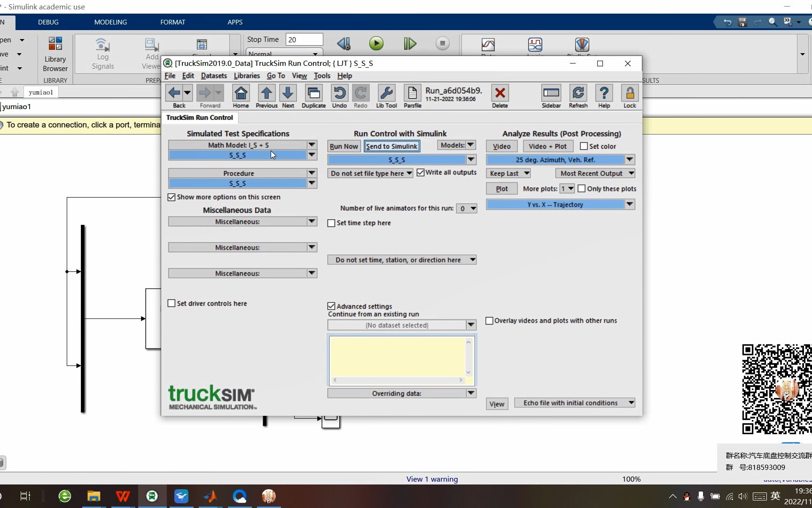Step forward in Simulink simulation
The image size is (812, 508).
(410, 44)
